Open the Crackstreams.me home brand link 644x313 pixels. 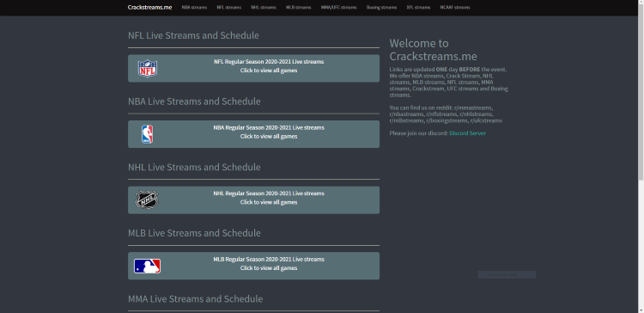pyautogui.click(x=149, y=8)
